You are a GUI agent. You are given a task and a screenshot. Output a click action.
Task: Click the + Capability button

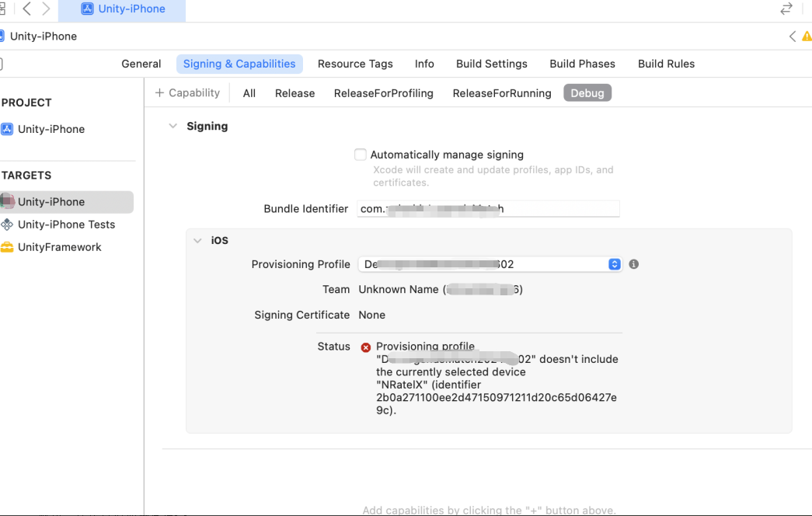click(187, 92)
